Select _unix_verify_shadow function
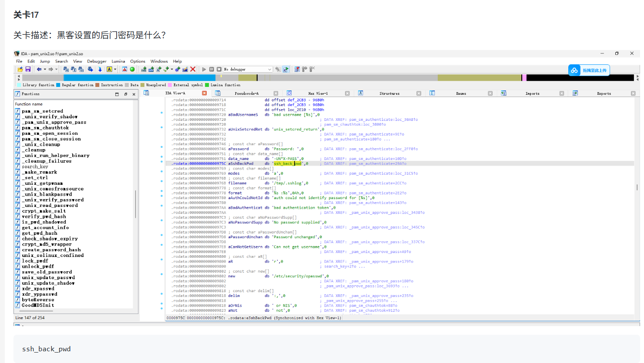Image resolution: width=644 pixels, height=363 pixels. click(50, 117)
